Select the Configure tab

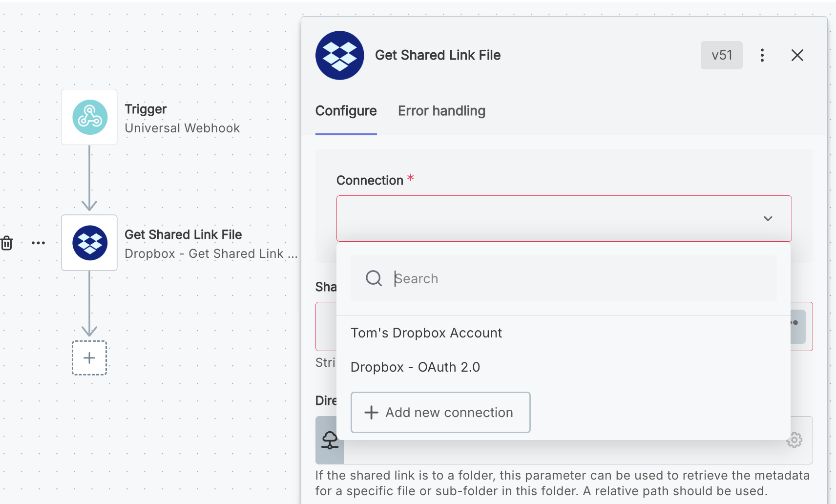coord(346,111)
